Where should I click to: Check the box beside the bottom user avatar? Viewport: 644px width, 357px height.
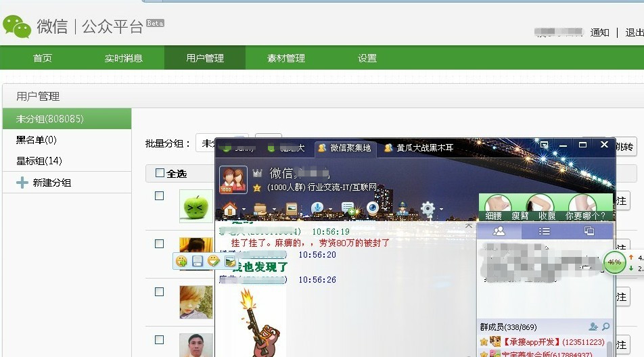160,340
